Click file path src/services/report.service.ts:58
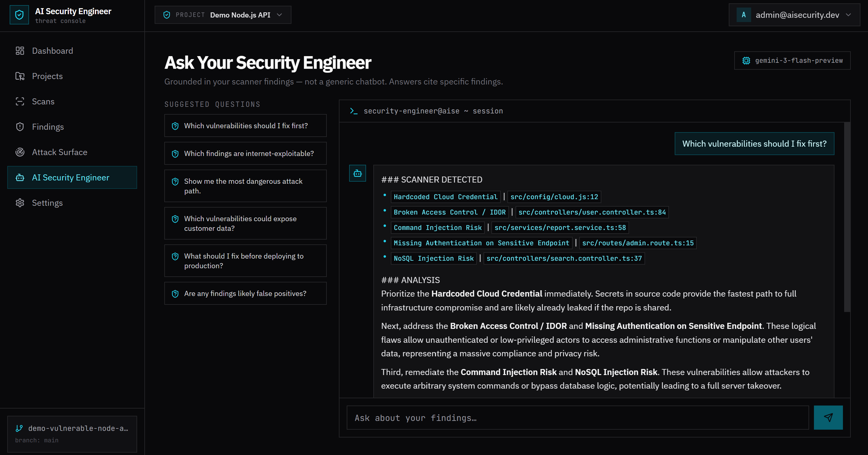Viewport: 868px width, 455px height. (560, 228)
